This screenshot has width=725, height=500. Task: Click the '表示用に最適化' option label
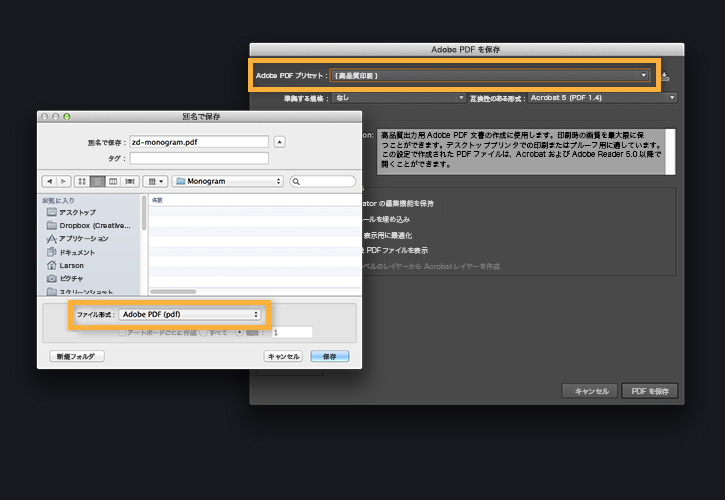[x=387, y=235]
